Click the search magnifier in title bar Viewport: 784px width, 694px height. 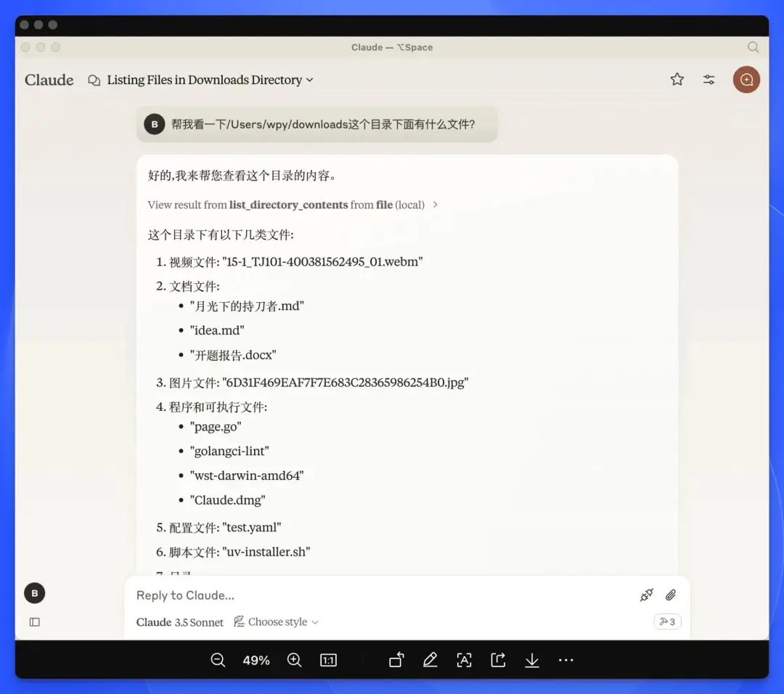[x=753, y=47]
